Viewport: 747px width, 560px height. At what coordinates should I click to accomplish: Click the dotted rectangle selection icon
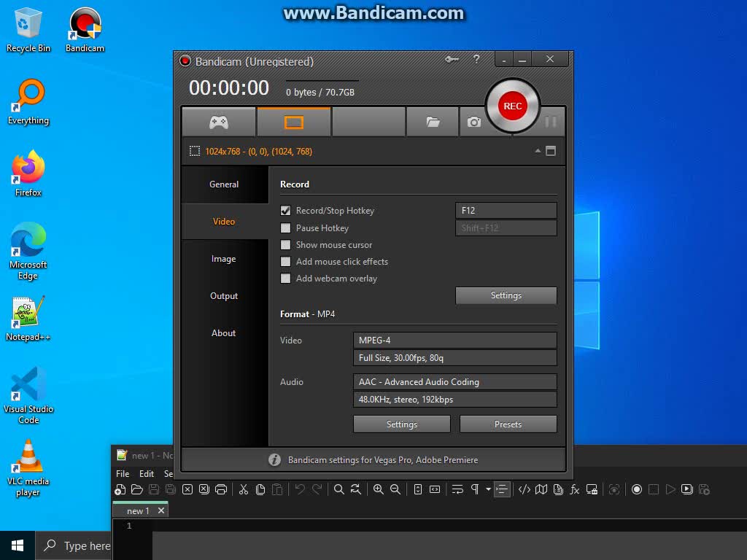pyautogui.click(x=194, y=152)
